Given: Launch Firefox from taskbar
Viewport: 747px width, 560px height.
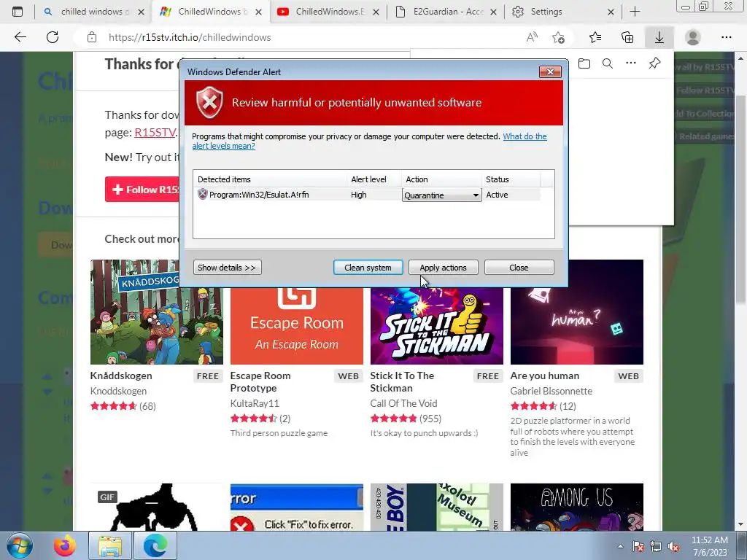Looking at the screenshot, I should click(x=65, y=545).
